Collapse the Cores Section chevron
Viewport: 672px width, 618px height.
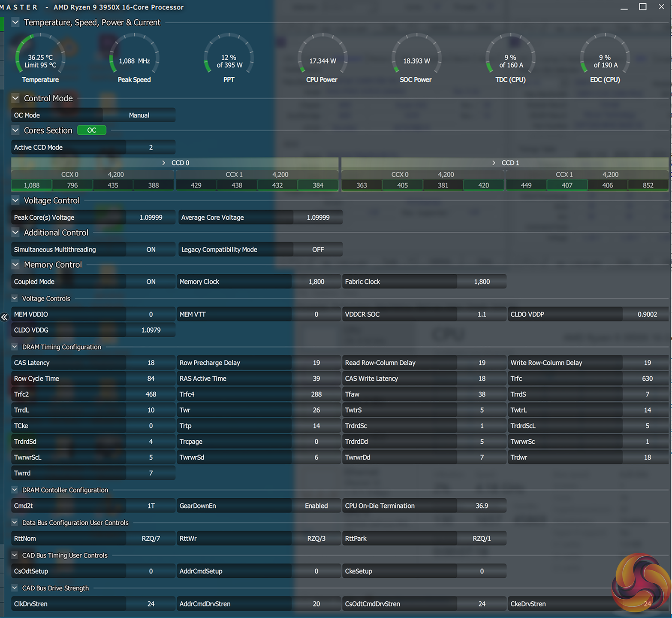pyautogui.click(x=15, y=130)
